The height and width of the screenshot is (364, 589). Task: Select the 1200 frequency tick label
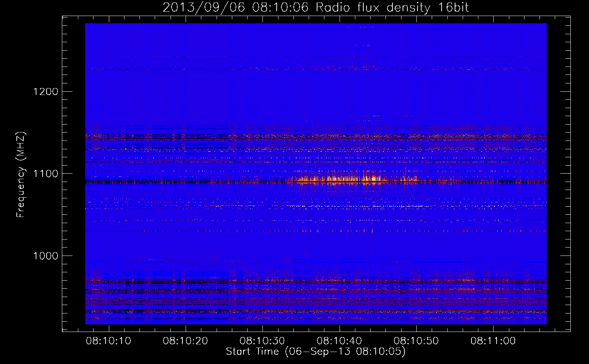[46, 91]
